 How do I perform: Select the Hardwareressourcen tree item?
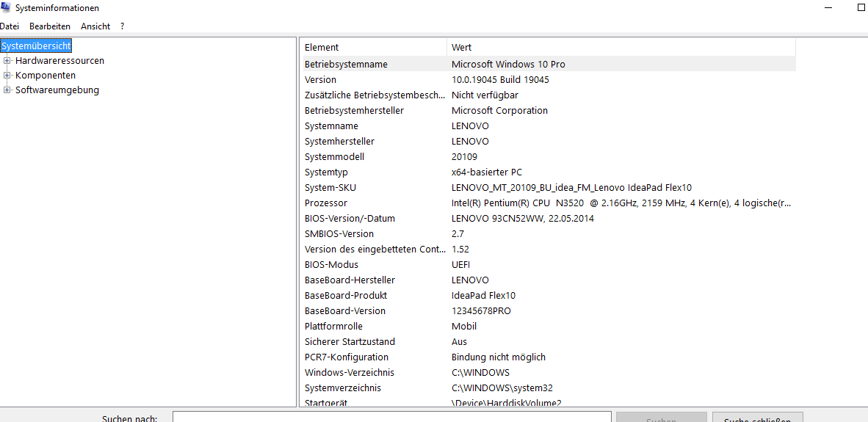(x=59, y=61)
